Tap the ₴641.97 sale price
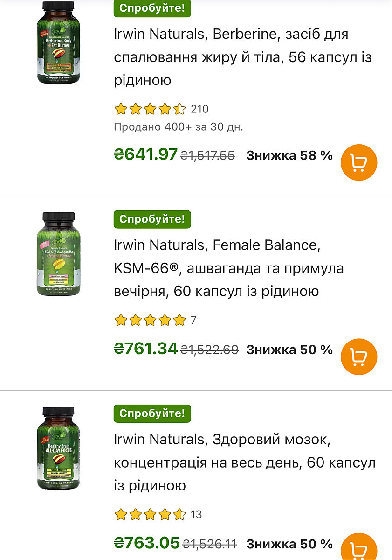Image resolution: width=392 pixels, height=560 pixels. (146, 154)
